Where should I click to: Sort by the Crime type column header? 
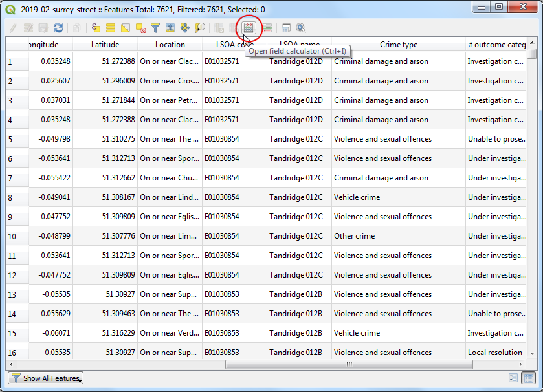click(x=398, y=45)
